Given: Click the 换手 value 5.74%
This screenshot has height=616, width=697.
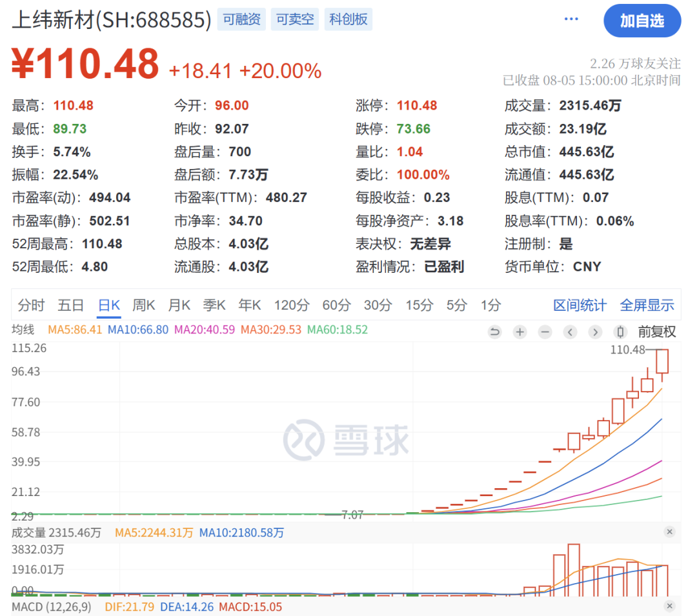Looking at the screenshot, I should (x=72, y=152).
